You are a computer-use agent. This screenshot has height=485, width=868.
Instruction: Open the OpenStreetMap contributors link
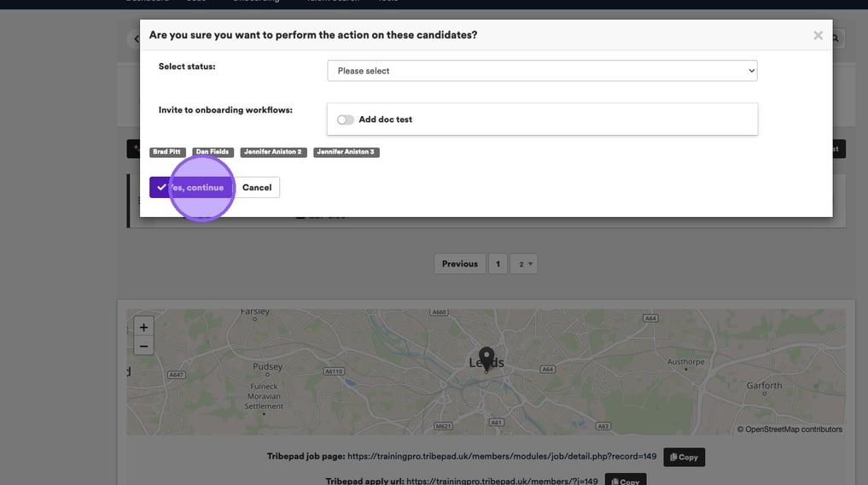pos(794,429)
